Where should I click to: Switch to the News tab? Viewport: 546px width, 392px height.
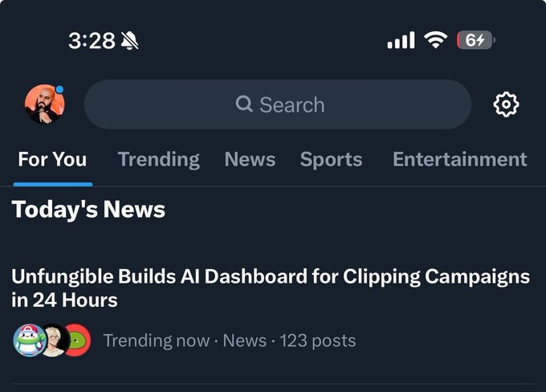tap(250, 159)
